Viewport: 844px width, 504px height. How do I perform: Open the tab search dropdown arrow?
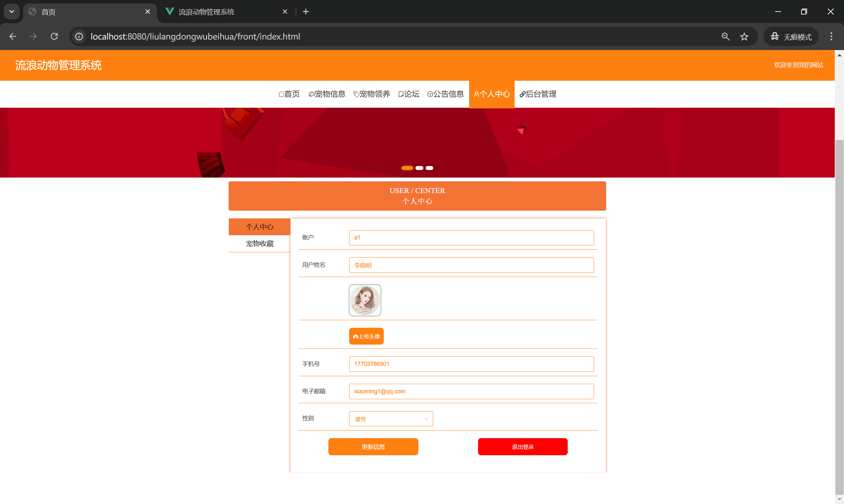[12, 12]
